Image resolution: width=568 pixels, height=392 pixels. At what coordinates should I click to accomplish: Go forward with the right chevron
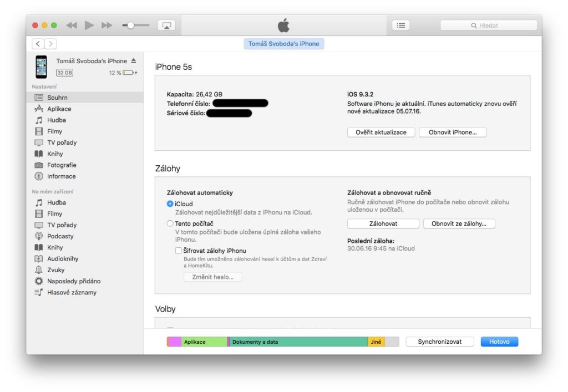click(x=50, y=44)
